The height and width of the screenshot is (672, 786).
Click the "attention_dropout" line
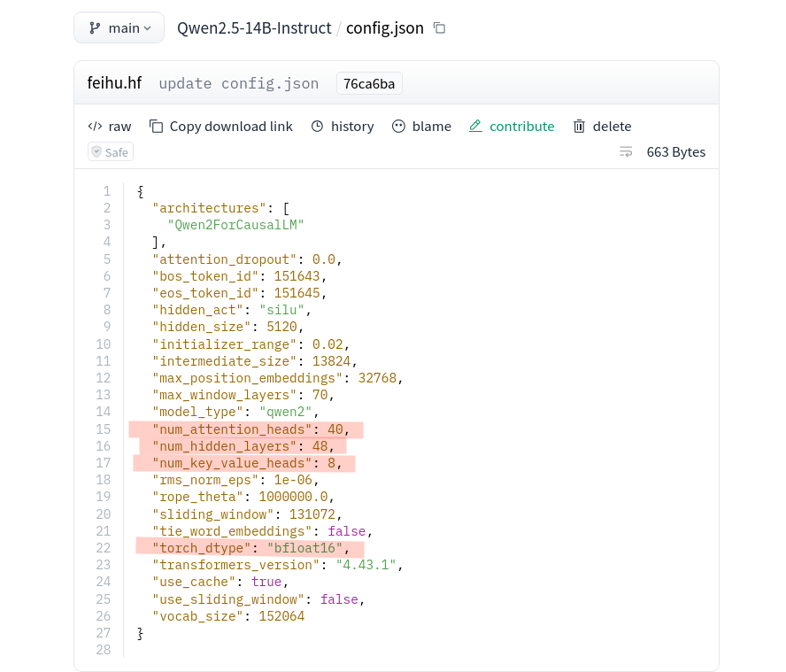pos(247,259)
